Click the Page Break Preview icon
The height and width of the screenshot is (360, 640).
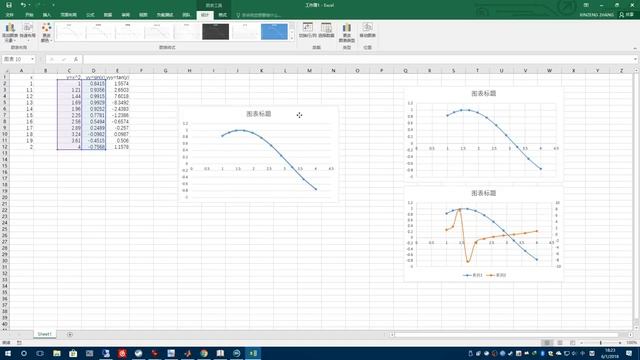click(x=573, y=343)
